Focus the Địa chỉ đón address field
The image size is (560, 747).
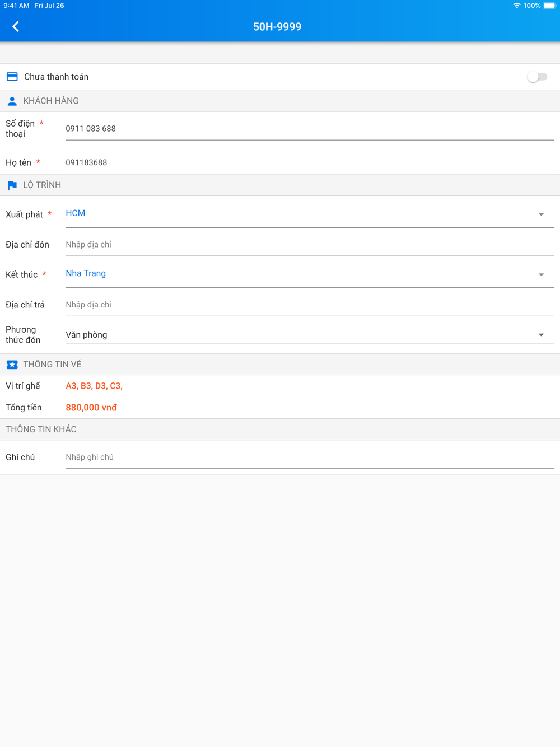(310, 245)
